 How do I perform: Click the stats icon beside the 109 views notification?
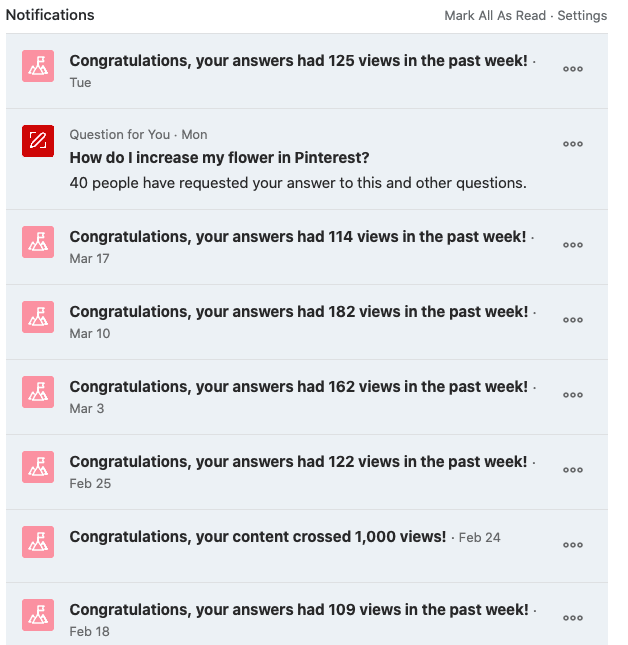pos(38,615)
